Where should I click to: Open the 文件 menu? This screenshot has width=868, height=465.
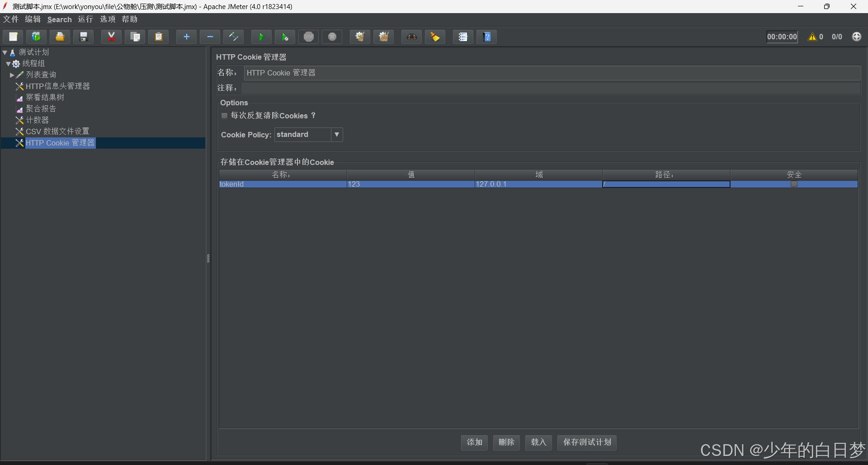[11, 19]
